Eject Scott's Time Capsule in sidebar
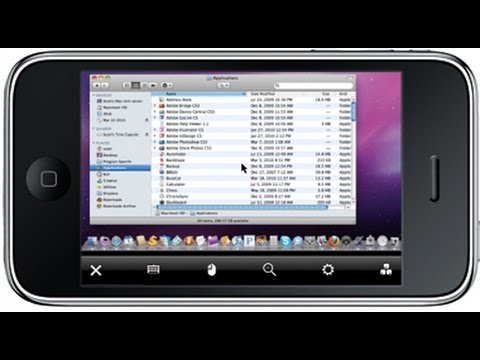This screenshot has width=480, height=360. pyautogui.click(x=147, y=134)
